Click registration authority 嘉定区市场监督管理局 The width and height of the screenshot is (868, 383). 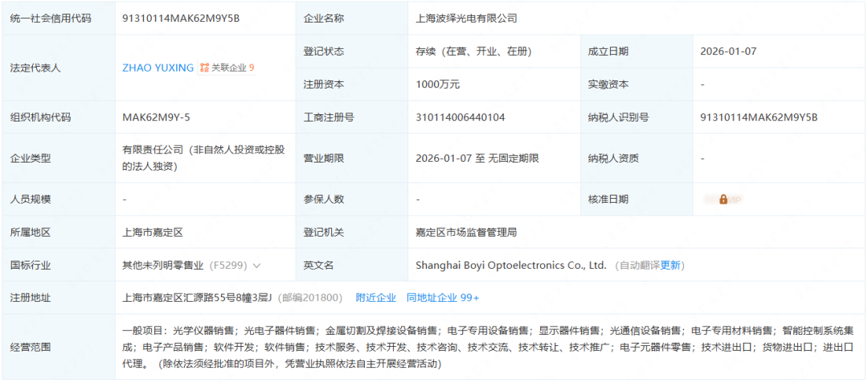pyautogui.click(x=466, y=233)
